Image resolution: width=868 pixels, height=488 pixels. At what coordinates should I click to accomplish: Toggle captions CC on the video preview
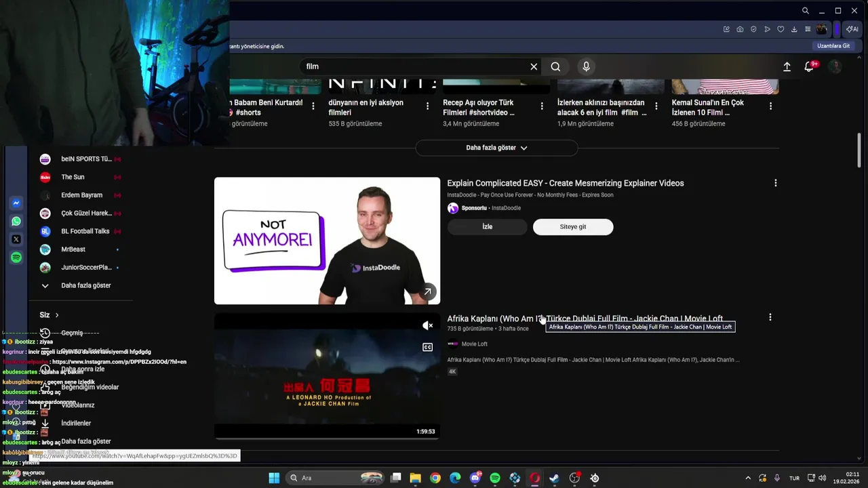(x=427, y=347)
